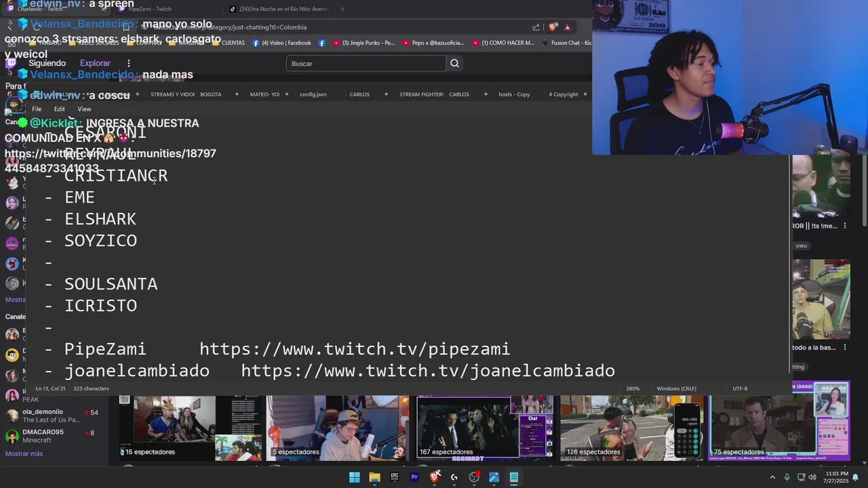Screen dimensions: 868x488
Task: Open Notepad from taskbar
Action: (x=514, y=477)
